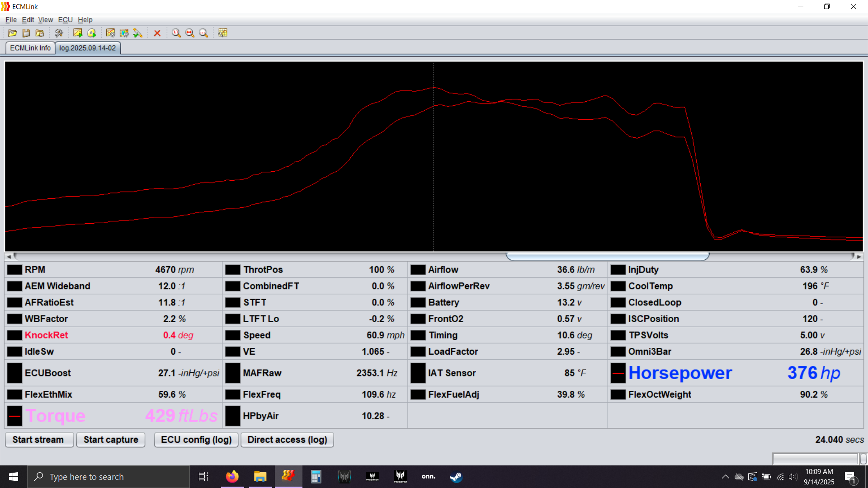The width and height of the screenshot is (868, 488).
Task: Click the MAFRaw 2353.1 Hz value
Action: (377, 373)
